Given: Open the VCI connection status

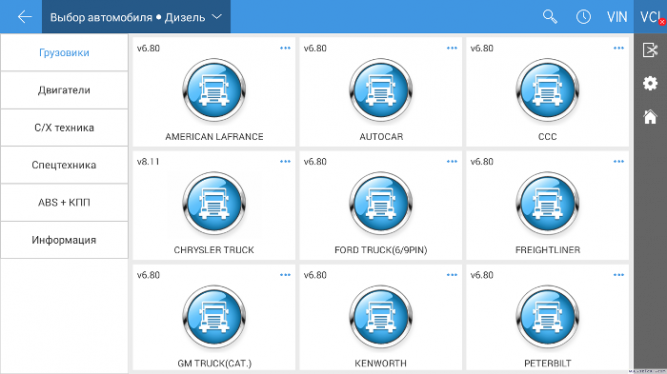Looking at the screenshot, I should 650,17.
